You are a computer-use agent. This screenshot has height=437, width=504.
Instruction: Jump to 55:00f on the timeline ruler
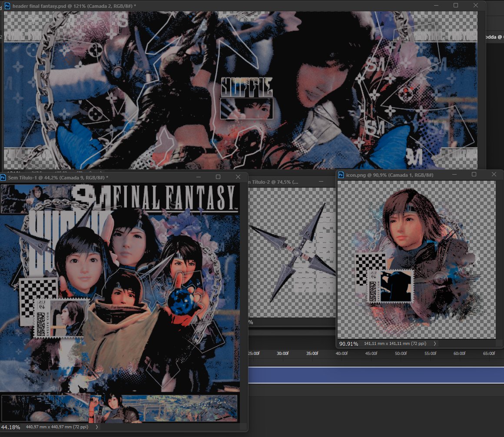pos(431,354)
